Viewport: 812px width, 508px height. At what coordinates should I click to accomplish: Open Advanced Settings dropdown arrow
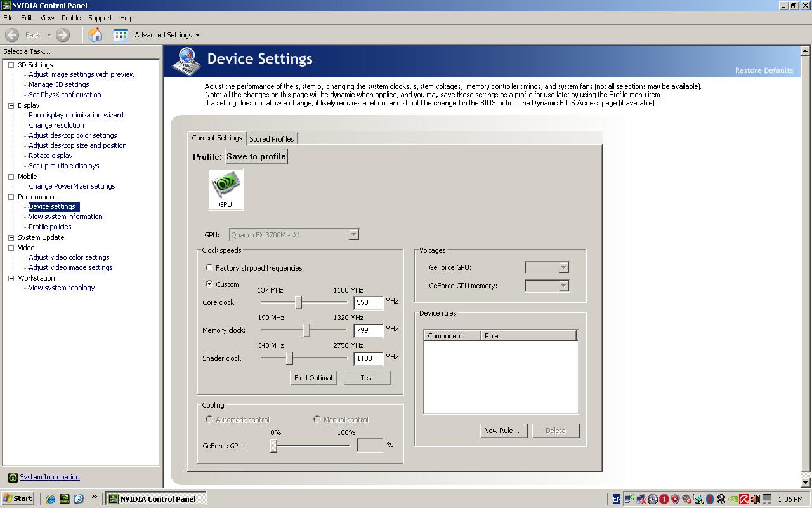[197, 36]
